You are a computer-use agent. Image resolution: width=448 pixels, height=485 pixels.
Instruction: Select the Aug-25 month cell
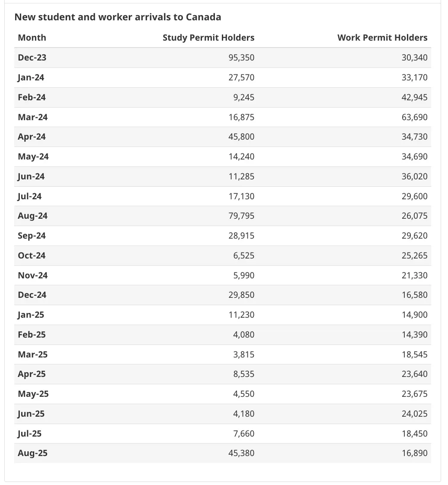coord(33,453)
